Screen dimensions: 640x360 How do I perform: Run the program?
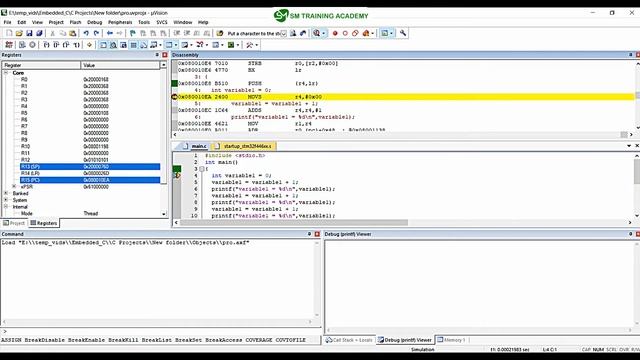[x=22, y=45]
